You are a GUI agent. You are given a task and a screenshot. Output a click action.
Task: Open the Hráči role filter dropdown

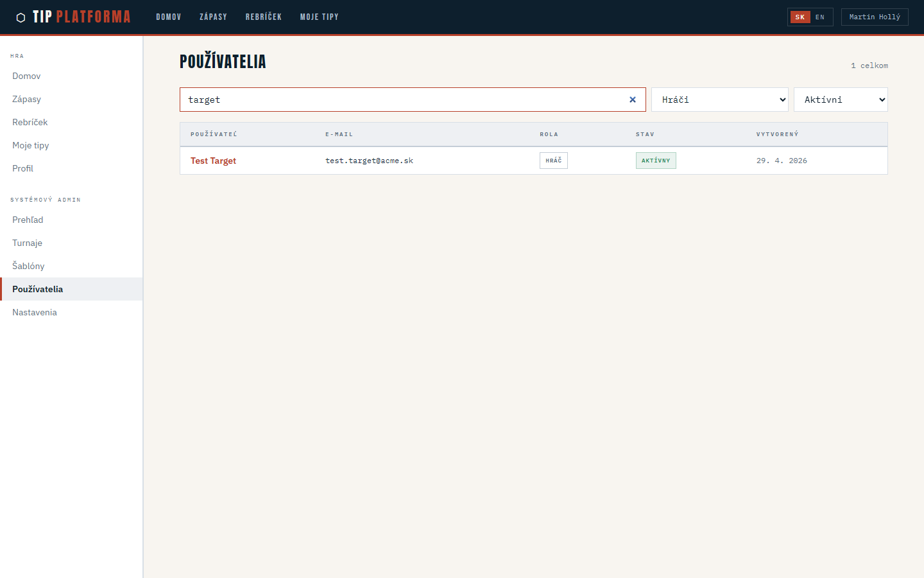(x=719, y=100)
